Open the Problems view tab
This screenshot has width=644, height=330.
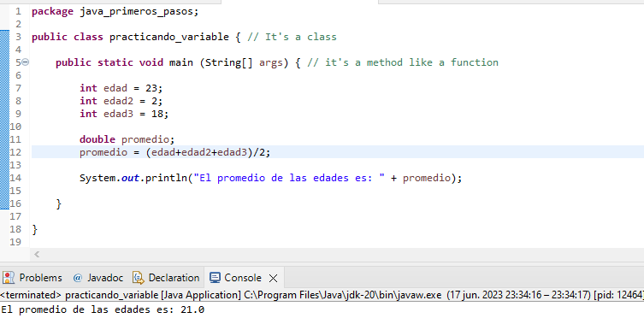point(32,278)
